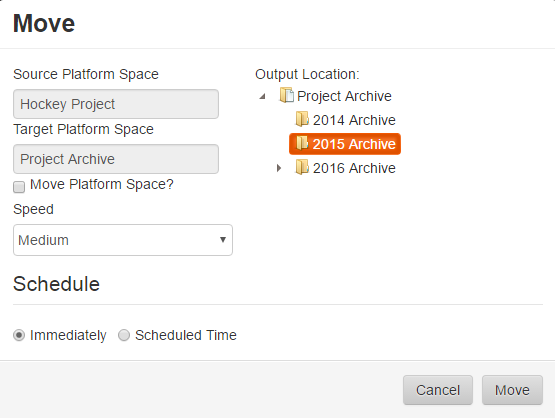Click the 2016 Archive folder icon
555x418 pixels.
[x=302, y=167]
